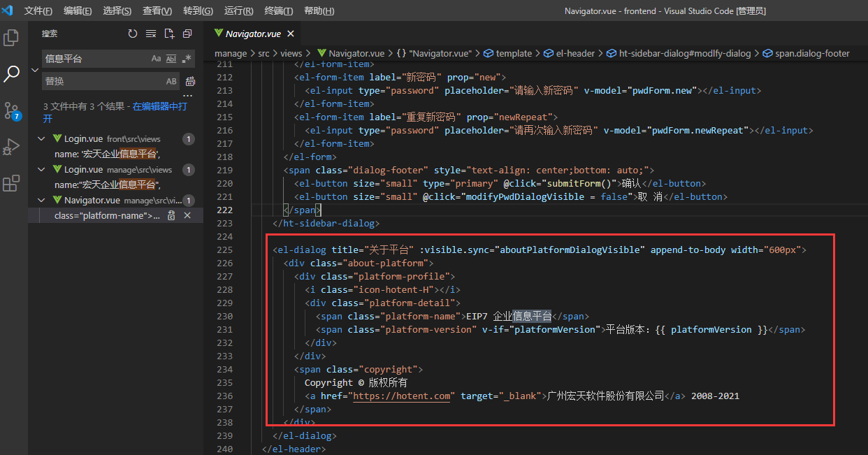This screenshot has width=868, height=455.
Task: Toggle Match Whole Word option
Action: pyautogui.click(x=171, y=59)
